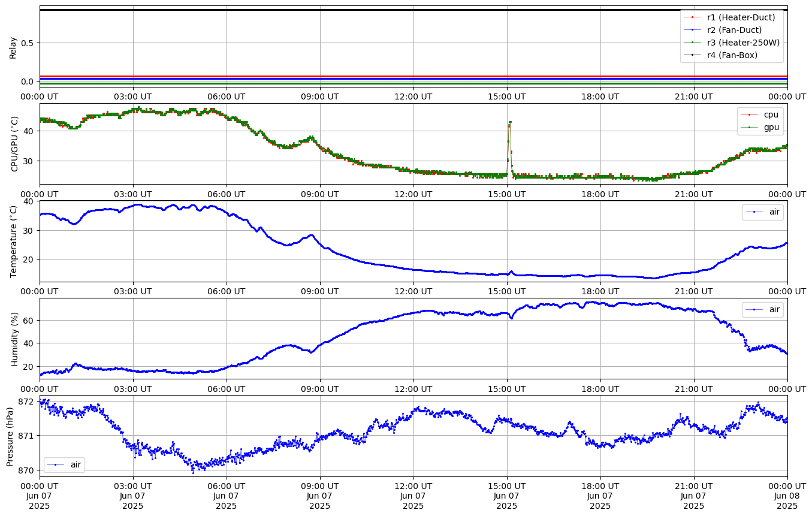Screen dimensions: 812x516
Task: Click the red line sample beside r1 in legend
Action: (692, 17)
